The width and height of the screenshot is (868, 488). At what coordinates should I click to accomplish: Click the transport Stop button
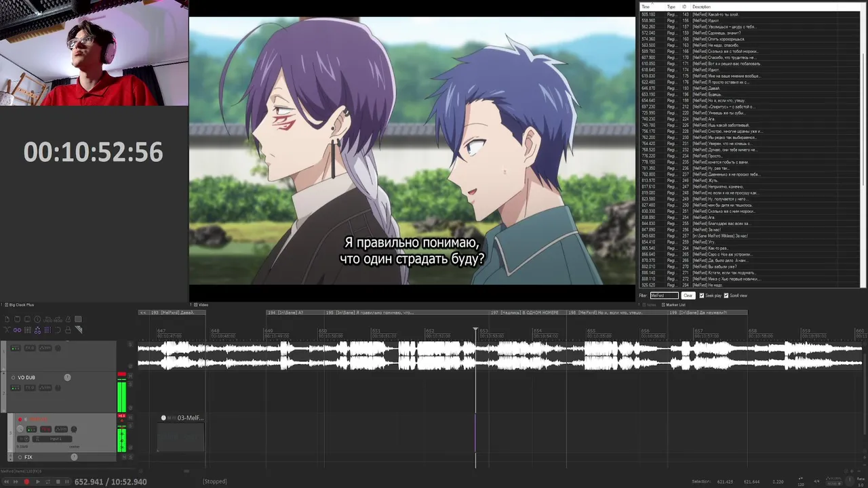[x=58, y=481]
